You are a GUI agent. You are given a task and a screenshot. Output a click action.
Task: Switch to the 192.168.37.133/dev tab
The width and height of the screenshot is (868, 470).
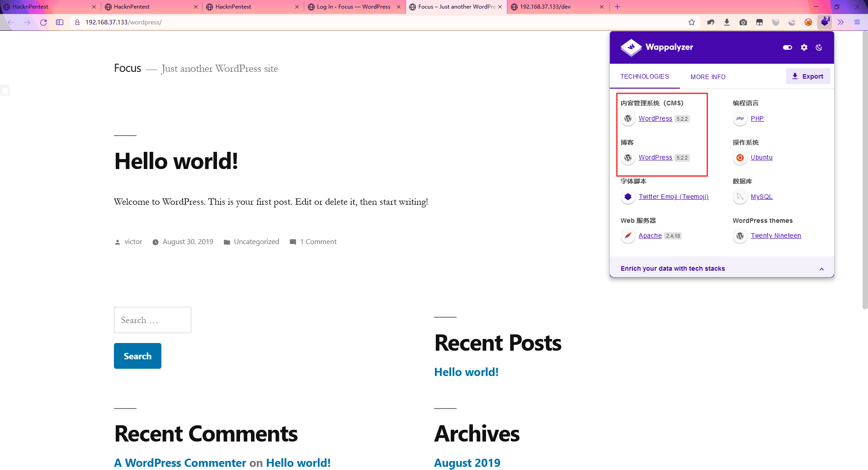click(557, 7)
